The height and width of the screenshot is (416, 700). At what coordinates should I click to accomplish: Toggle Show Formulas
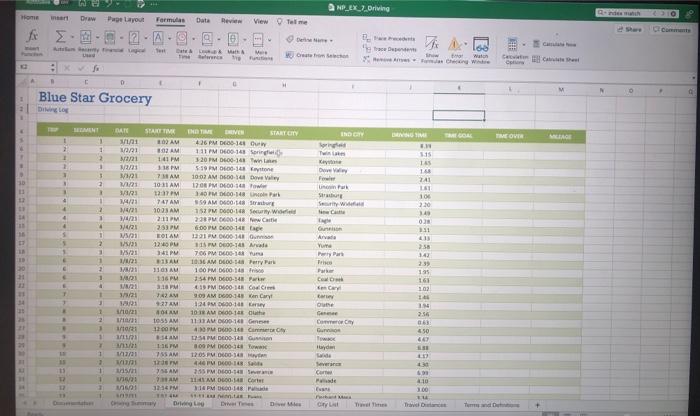tap(432, 50)
